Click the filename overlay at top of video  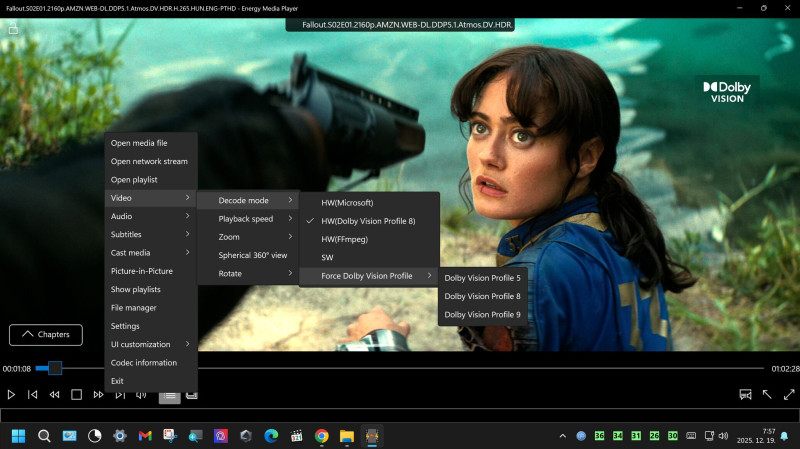click(x=400, y=24)
